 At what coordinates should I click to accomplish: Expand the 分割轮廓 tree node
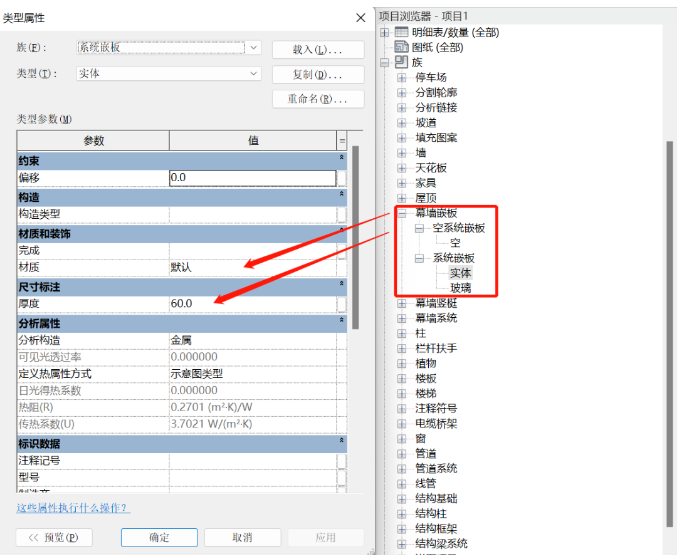pyautogui.click(x=401, y=93)
